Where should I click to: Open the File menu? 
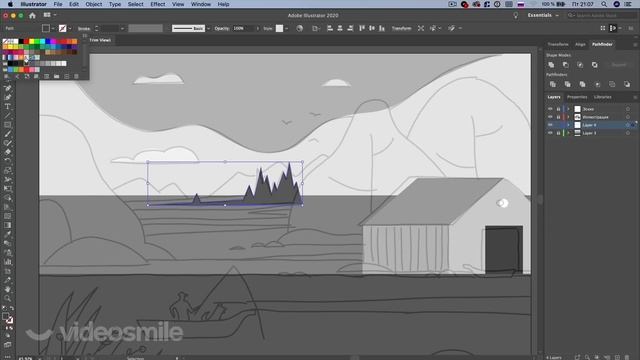point(58,4)
